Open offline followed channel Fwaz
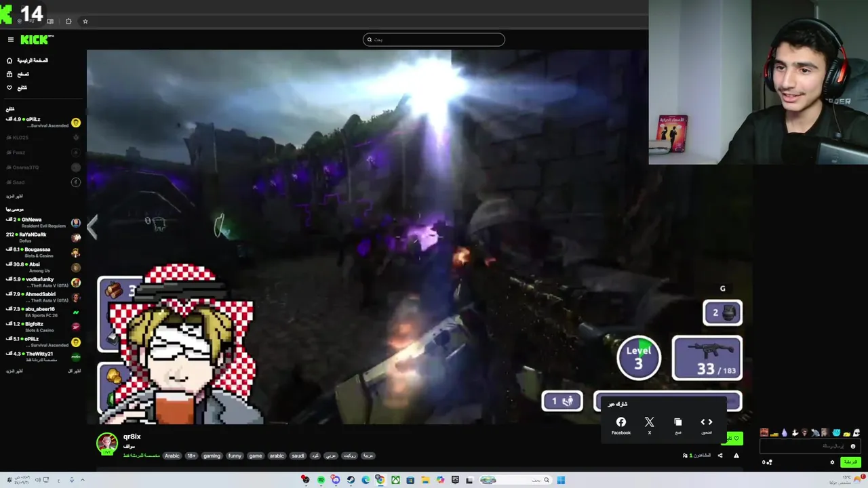Image resolution: width=868 pixels, height=488 pixels. pos(43,152)
